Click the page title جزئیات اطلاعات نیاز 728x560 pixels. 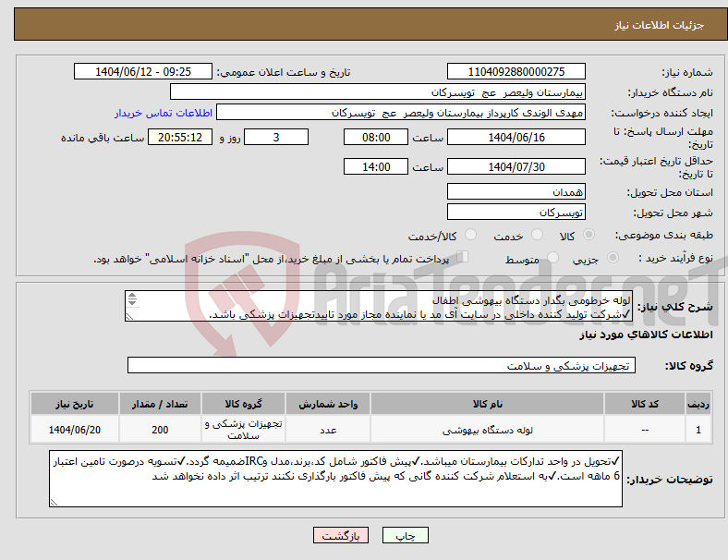click(659, 25)
